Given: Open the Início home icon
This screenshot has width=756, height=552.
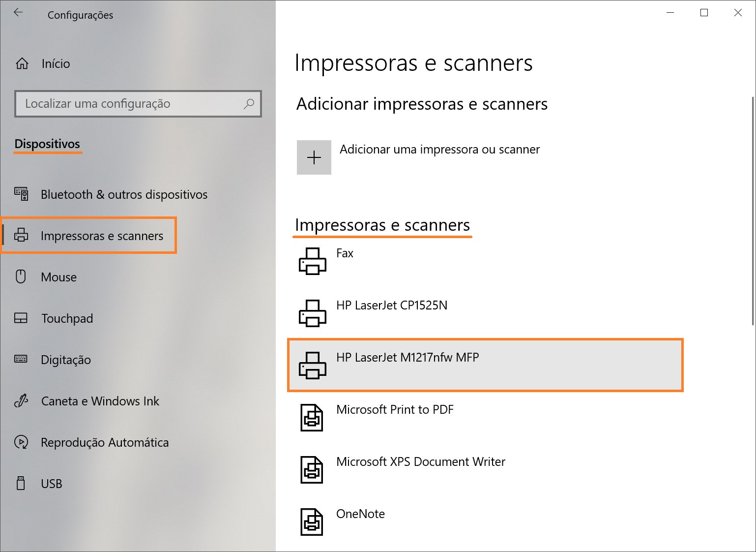Looking at the screenshot, I should [x=22, y=63].
